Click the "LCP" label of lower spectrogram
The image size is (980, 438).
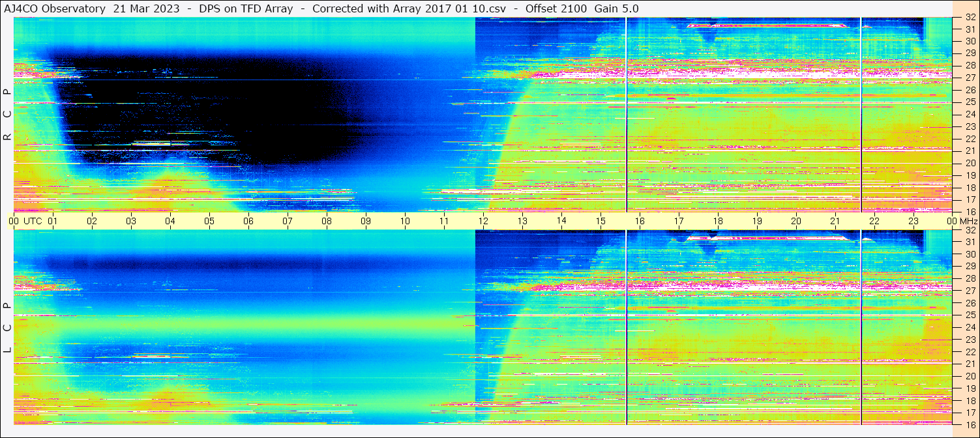(x=7, y=328)
